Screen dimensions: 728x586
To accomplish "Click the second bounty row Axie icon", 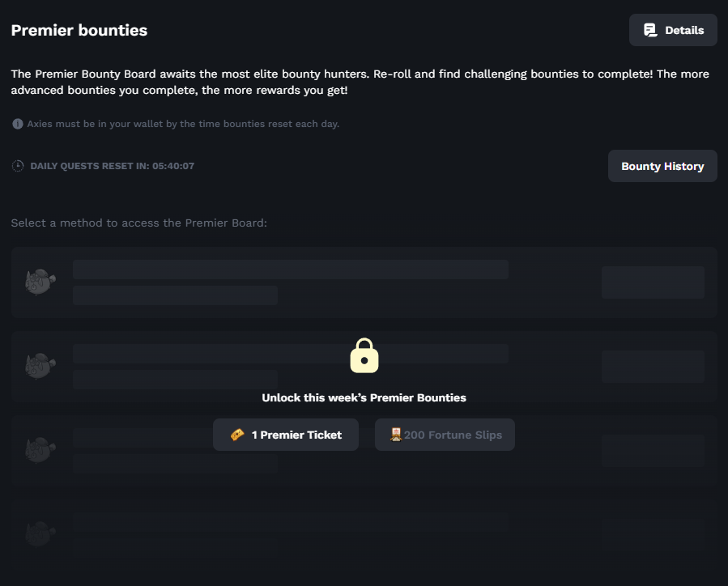I will click(x=40, y=366).
